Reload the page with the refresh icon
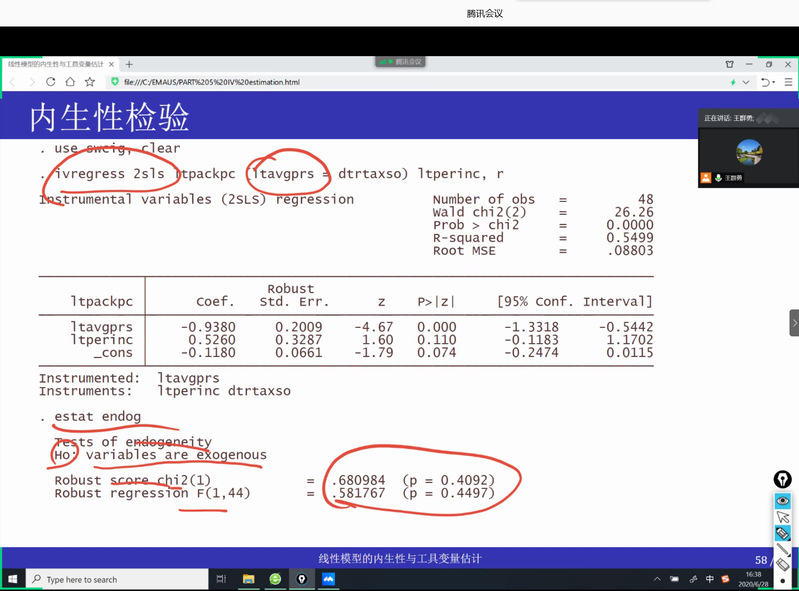The image size is (799, 591). [x=51, y=82]
